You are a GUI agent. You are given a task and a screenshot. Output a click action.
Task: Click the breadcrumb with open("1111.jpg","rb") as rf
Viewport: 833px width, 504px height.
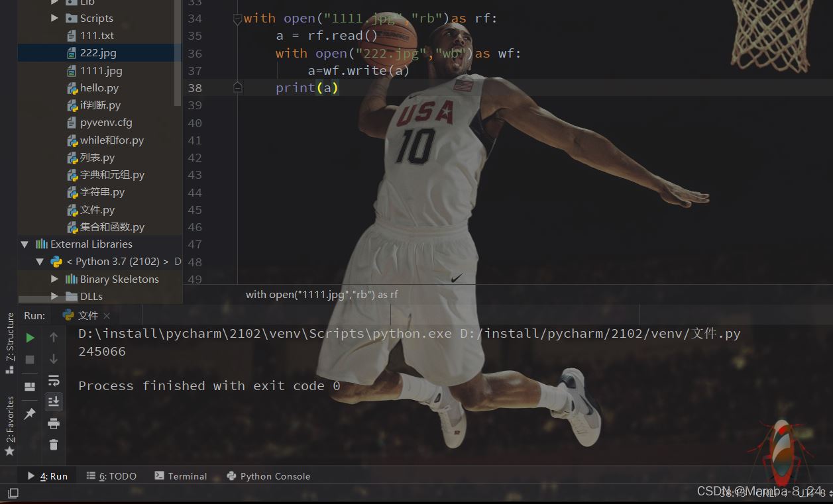pyautogui.click(x=321, y=294)
